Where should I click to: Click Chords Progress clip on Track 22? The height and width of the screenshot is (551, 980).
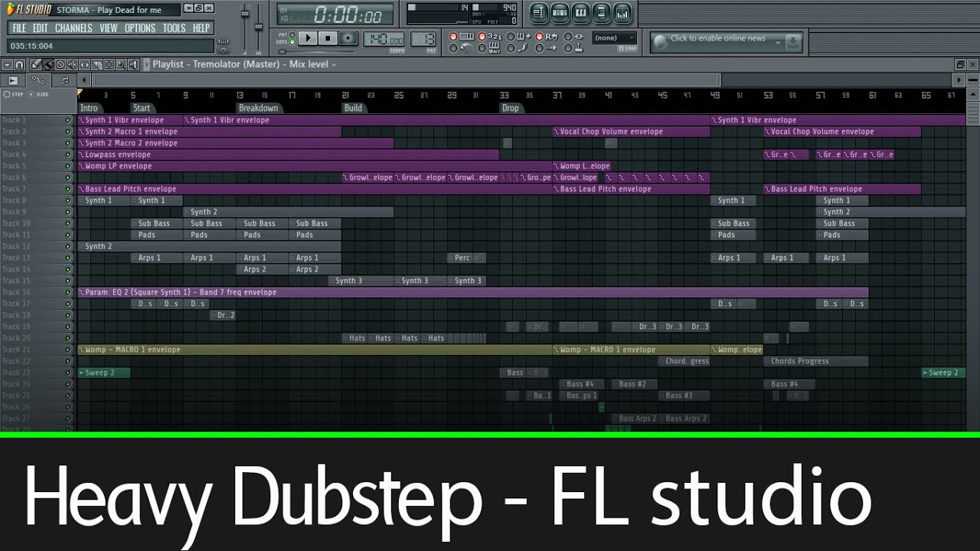point(815,361)
